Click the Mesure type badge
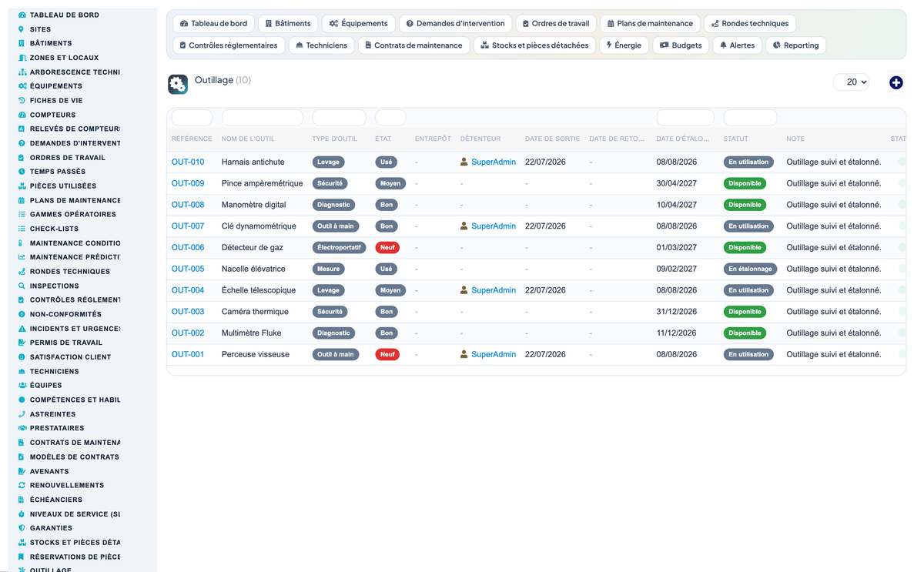Viewport: 924px width, 572px height. (328, 269)
